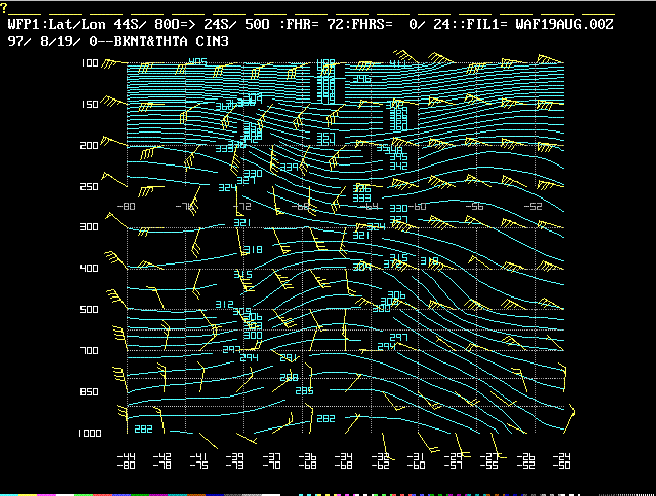The width and height of the screenshot is (656, 496).
Task: Click the 700 pressure level label
Action: pos(89,350)
